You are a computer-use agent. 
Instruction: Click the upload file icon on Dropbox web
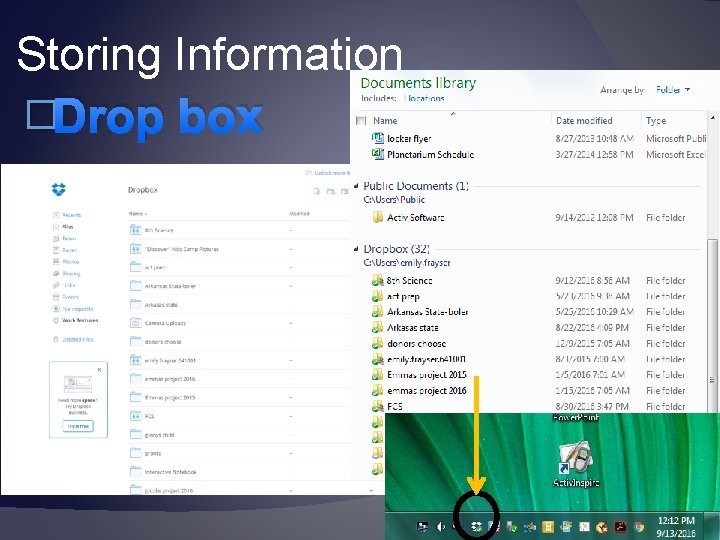pyautogui.click(x=317, y=191)
